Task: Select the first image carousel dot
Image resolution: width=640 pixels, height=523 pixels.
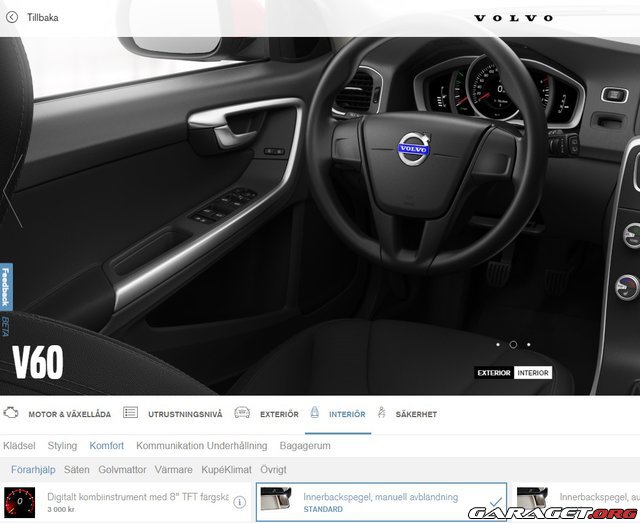Action: point(498,344)
